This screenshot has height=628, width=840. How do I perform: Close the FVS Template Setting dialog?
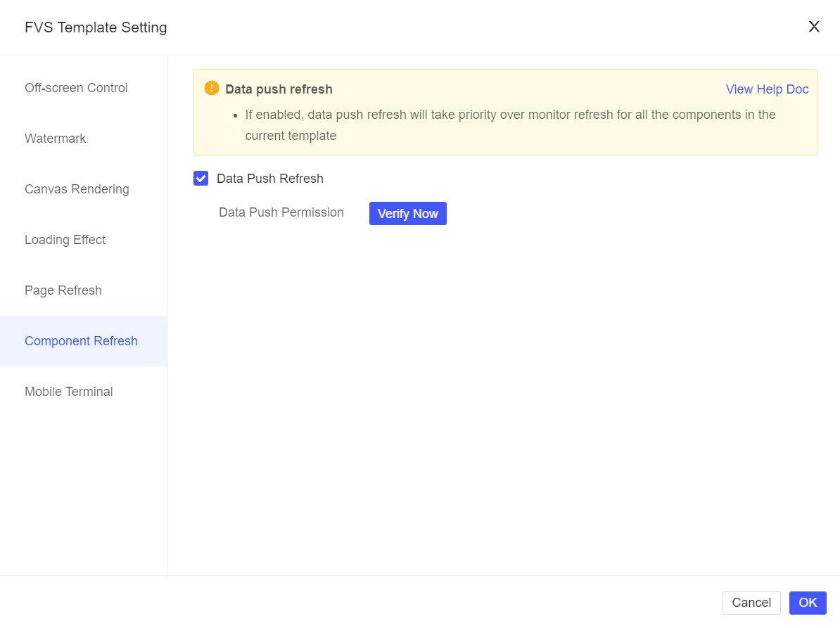coord(814,27)
